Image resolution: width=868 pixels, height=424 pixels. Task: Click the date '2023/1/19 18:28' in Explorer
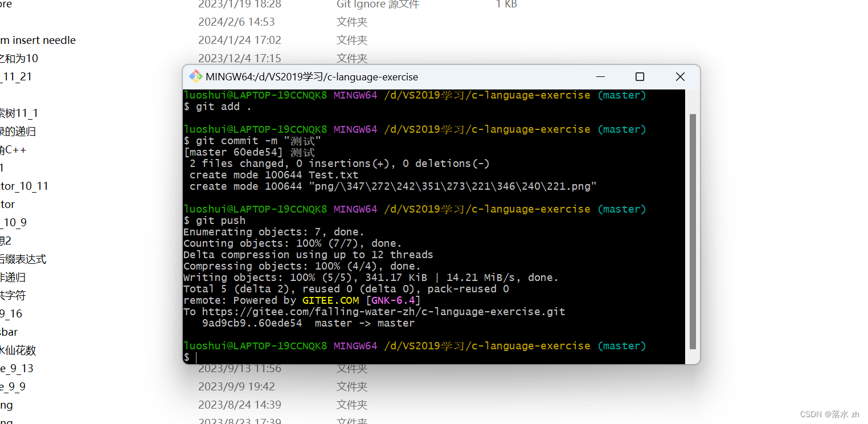click(x=240, y=4)
